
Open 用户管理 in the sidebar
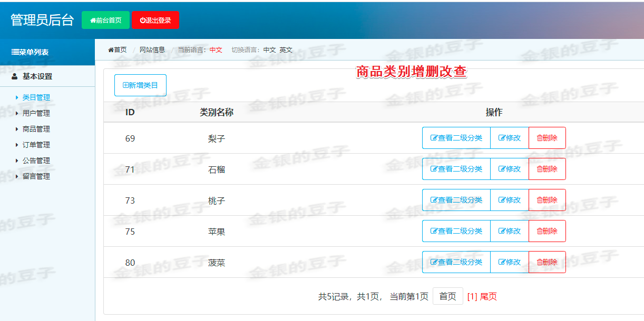pyautogui.click(x=36, y=113)
